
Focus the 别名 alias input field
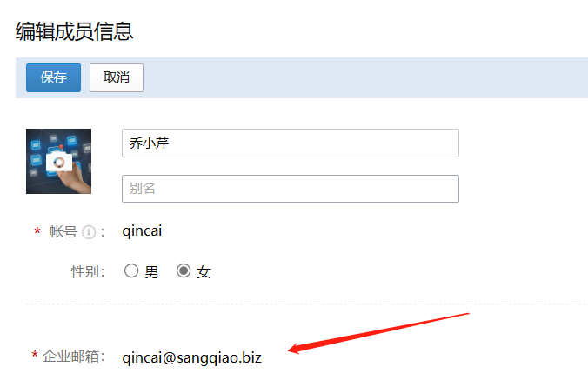click(x=291, y=189)
